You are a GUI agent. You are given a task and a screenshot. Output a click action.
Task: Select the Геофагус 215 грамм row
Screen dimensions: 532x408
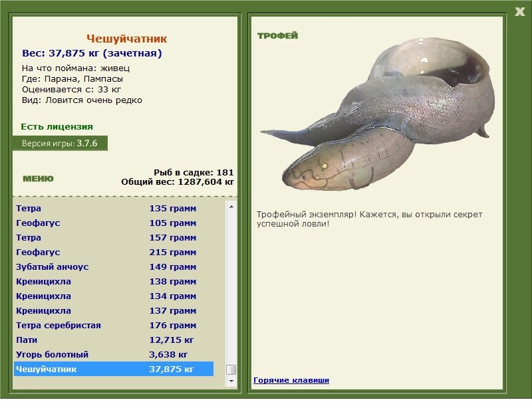114,252
